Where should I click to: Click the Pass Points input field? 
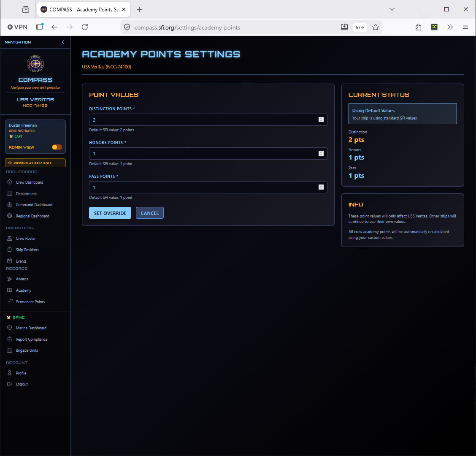coord(208,187)
